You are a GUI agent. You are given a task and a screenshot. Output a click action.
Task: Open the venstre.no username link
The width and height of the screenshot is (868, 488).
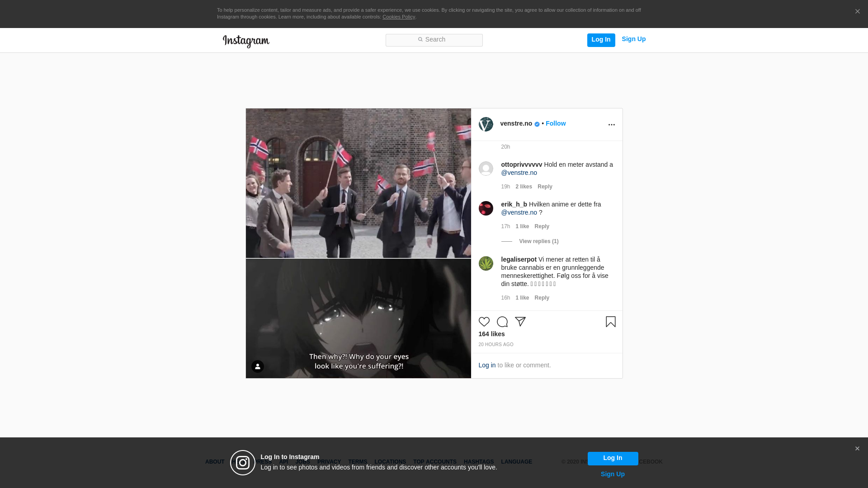516,123
